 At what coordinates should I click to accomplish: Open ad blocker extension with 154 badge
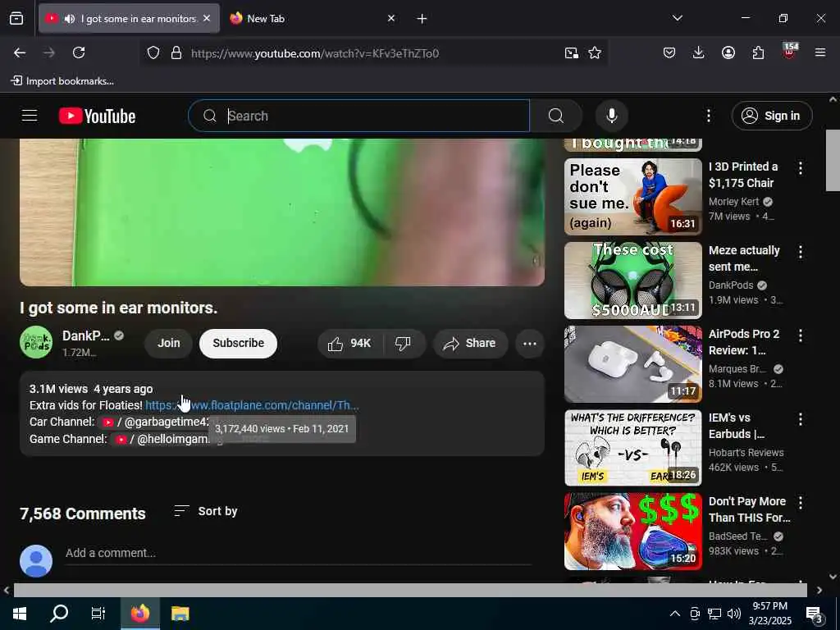[790, 51]
